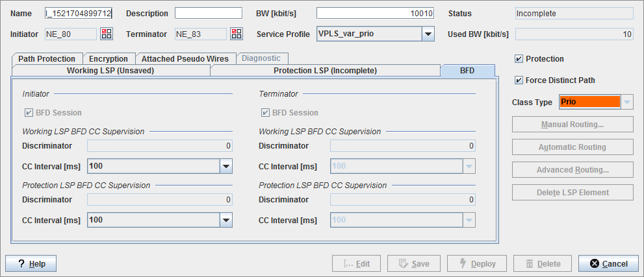Expand Initiator Working LSP CC Interval dropdown
644x277 pixels.
point(225,167)
